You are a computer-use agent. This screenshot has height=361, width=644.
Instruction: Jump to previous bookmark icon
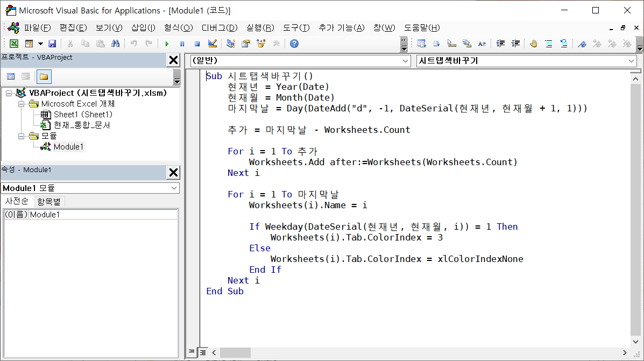coord(612,44)
